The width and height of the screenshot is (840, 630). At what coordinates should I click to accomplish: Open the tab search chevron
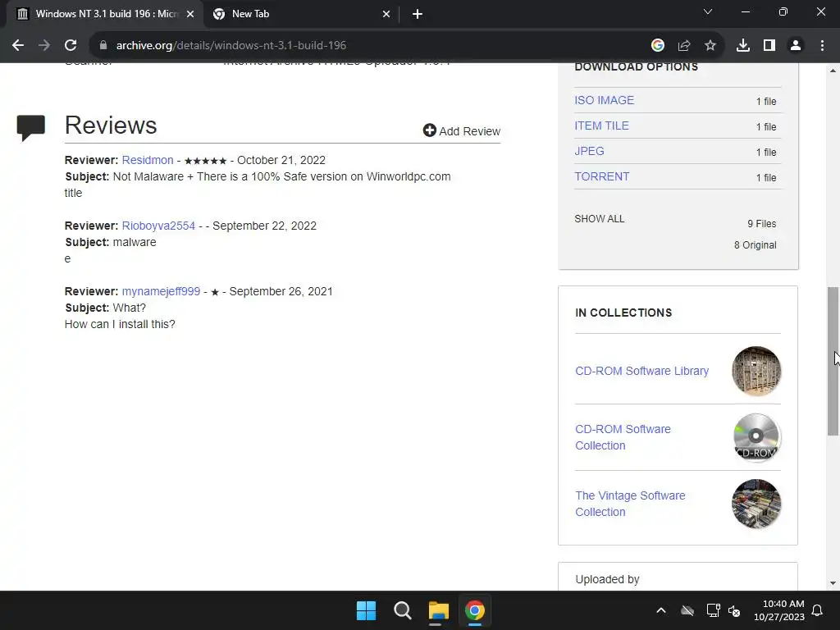pos(708,11)
